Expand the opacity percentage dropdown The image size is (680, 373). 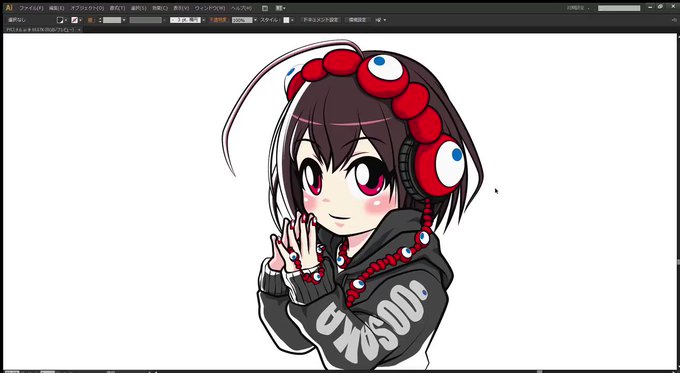click(255, 20)
